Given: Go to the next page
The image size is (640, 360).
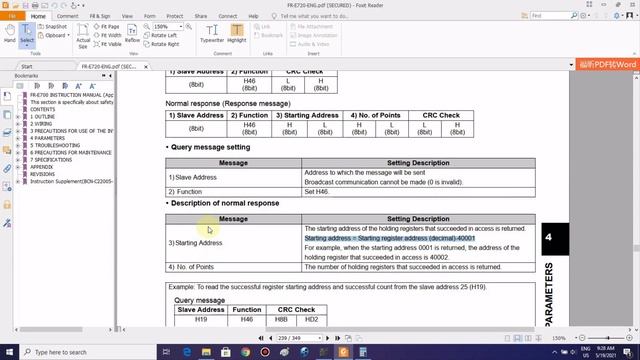Looking at the screenshot, I should (x=327, y=338).
